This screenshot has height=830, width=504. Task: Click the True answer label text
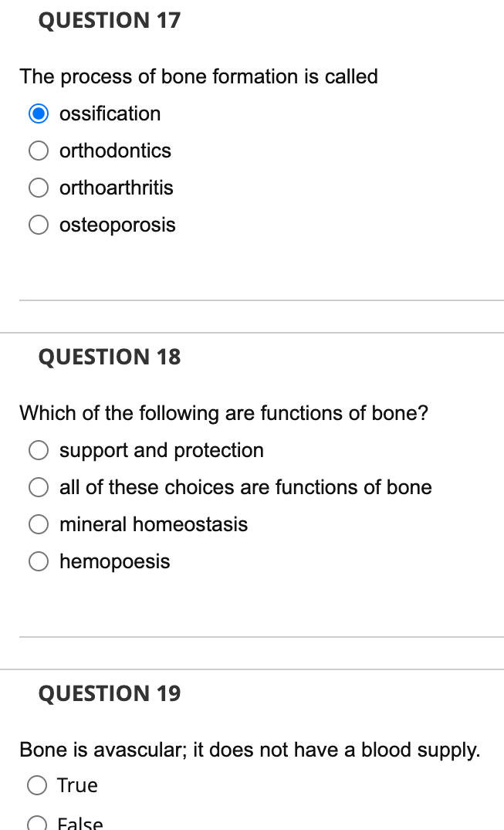click(78, 785)
